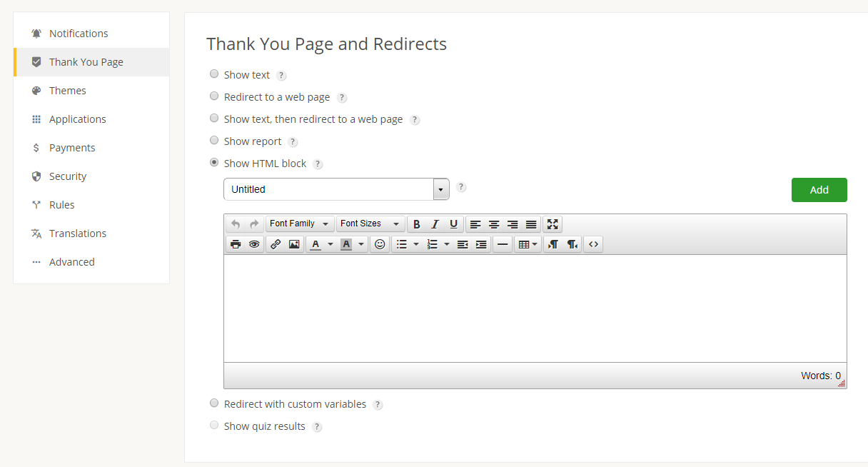Align text right

pos(513,224)
